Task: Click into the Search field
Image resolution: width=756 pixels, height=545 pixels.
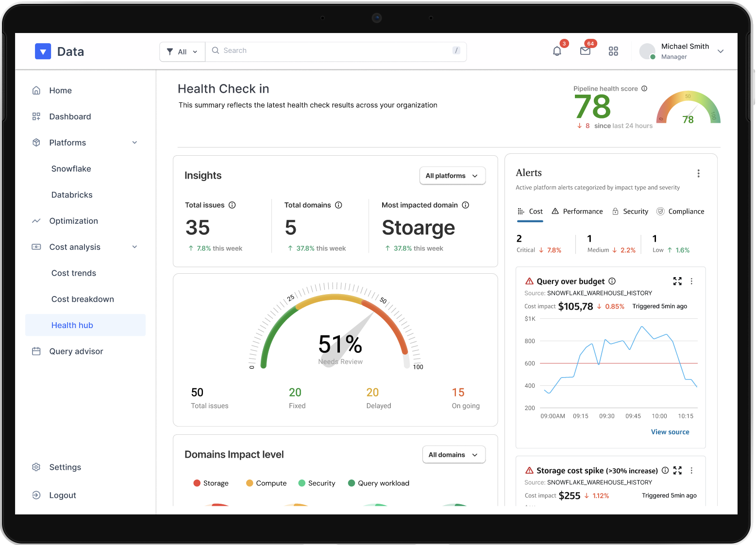Action: coord(335,51)
